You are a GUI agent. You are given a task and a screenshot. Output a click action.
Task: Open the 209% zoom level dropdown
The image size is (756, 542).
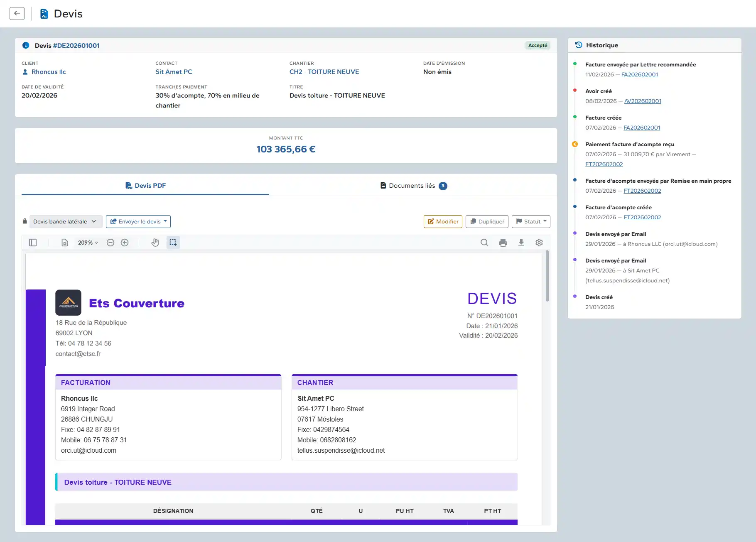click(x=88, y=243)
